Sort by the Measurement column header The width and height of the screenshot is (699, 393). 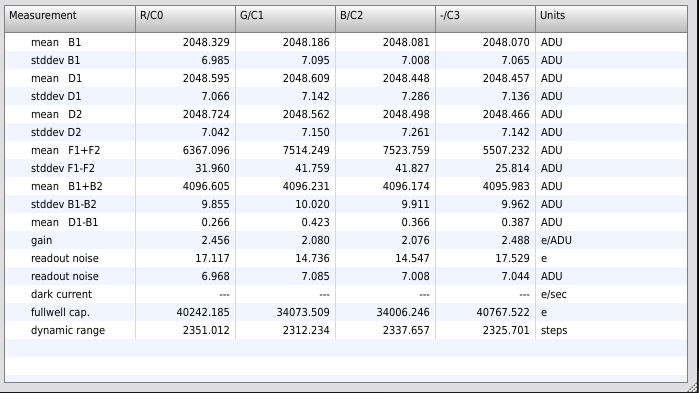[70, 19]
